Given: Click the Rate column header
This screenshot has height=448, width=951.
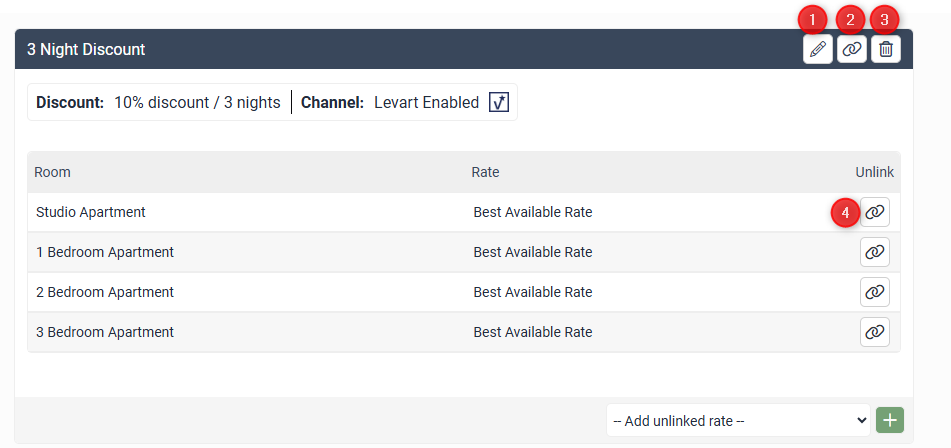Looking at the screenshot, I should click(485, 172).
